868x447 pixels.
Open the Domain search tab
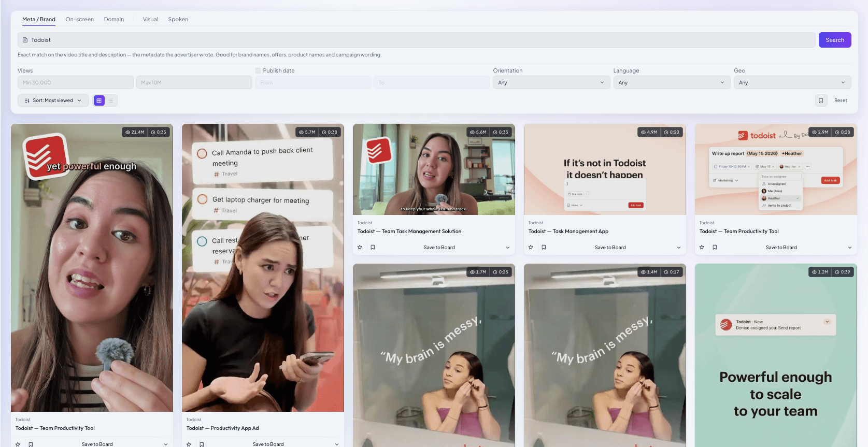pyautogui.click(x=114, y=19)
